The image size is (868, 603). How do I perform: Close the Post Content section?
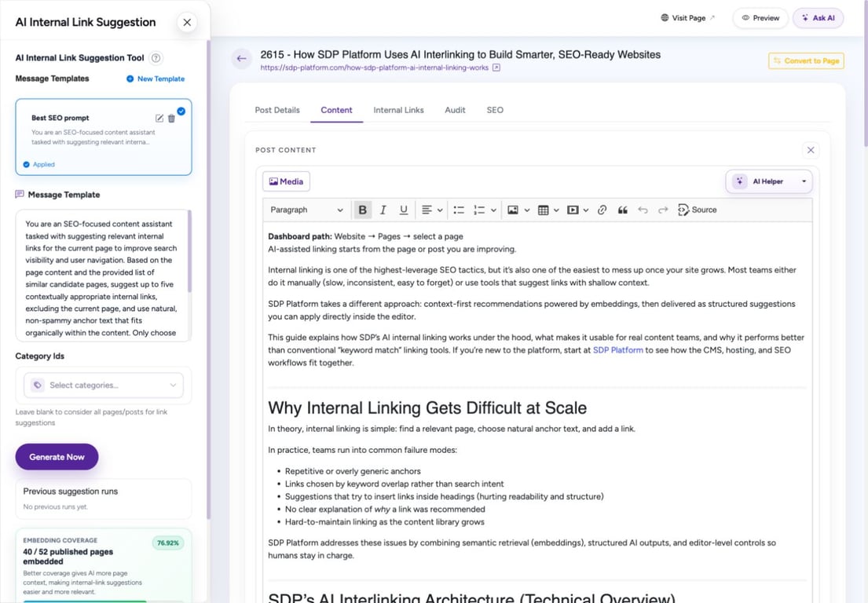point(811,150)
